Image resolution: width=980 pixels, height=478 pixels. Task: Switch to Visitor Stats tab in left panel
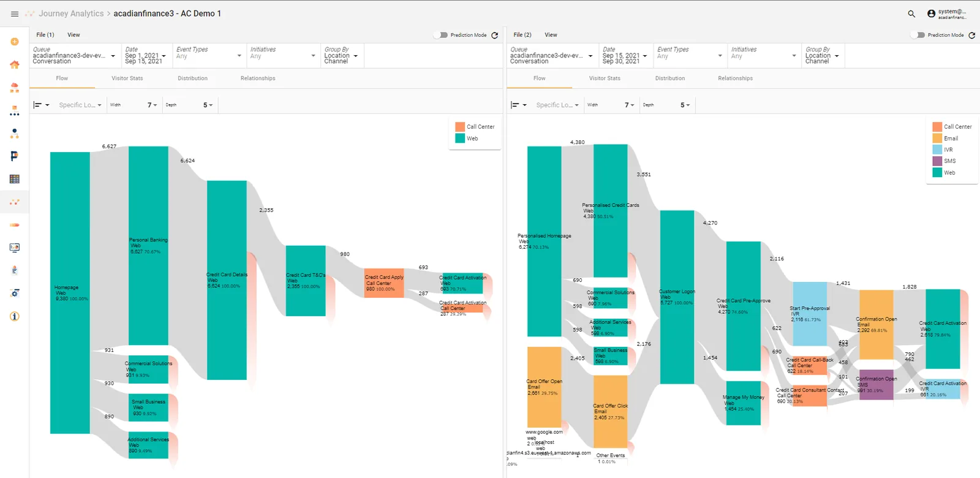click(x=127, y=78)
